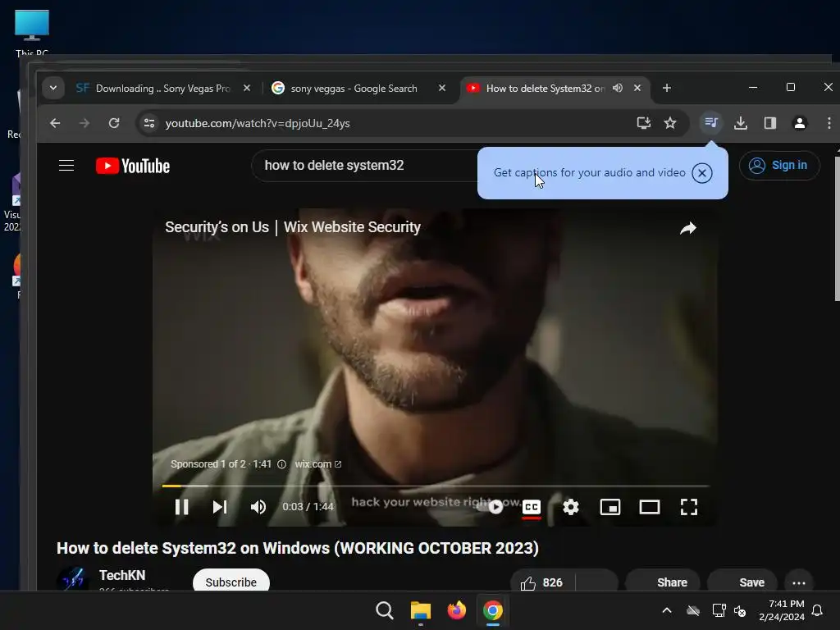Click Chrome icon on taskbar

[x=493, y=610]
